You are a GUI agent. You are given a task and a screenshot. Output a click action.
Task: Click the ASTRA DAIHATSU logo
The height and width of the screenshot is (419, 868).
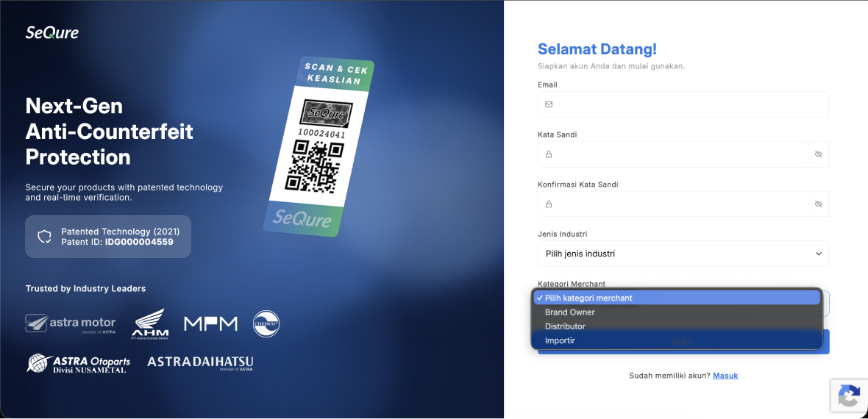[200, 363]
